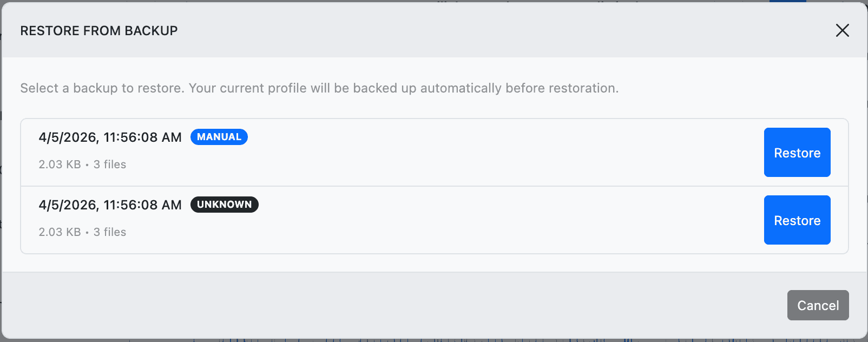Cancel the restore dialog

(818, 305)
